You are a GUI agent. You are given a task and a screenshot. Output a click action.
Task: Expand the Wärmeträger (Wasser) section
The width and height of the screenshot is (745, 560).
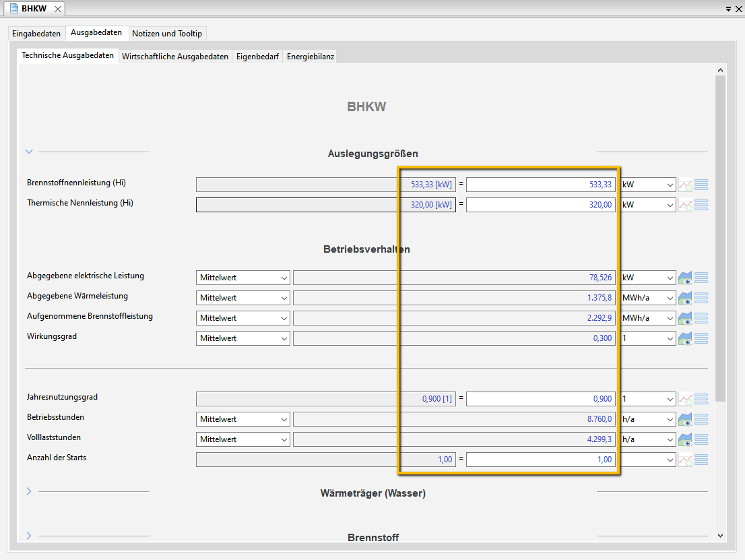click(x=29, y=491)
